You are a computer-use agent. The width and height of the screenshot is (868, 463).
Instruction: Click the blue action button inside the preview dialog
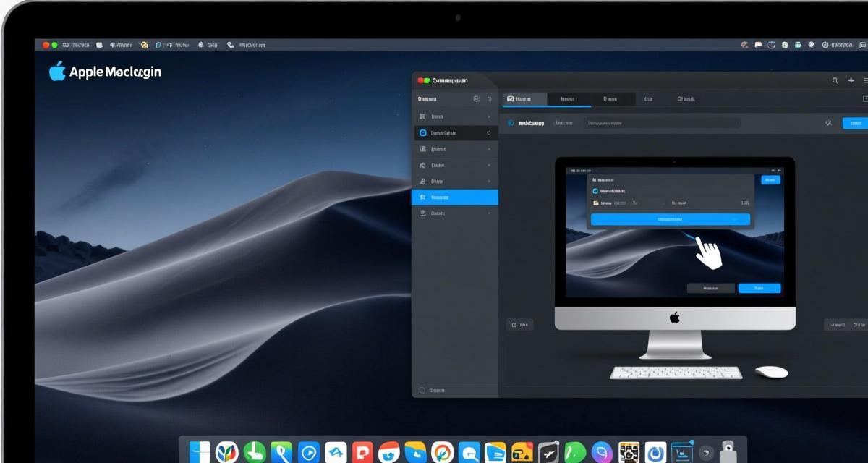(x=668, y=219)
